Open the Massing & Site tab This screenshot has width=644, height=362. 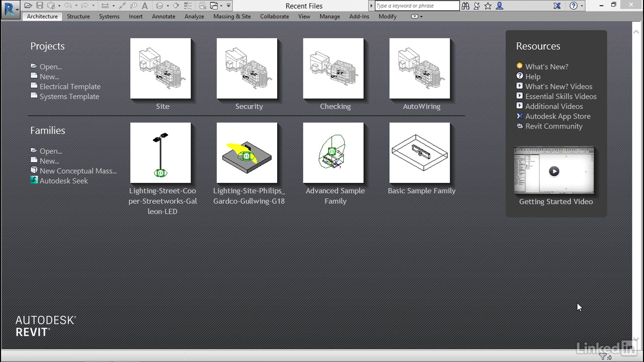tap(232, 17)
